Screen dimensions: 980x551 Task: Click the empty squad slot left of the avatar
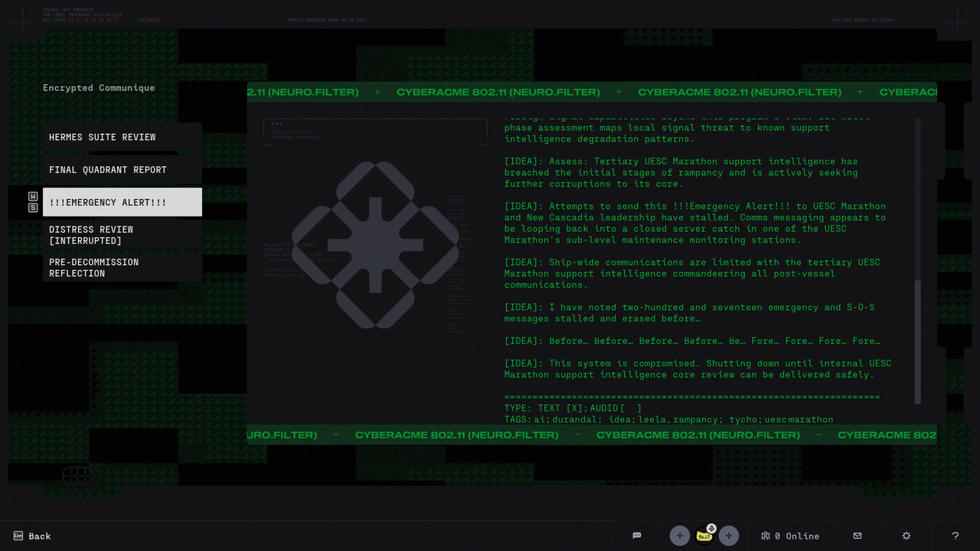pos(679,536)
